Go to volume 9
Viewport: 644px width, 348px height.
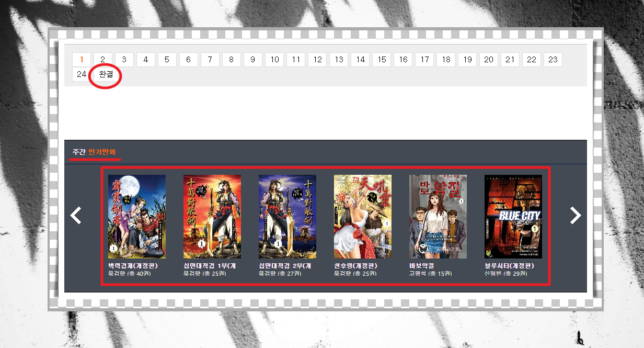point(253,60)
